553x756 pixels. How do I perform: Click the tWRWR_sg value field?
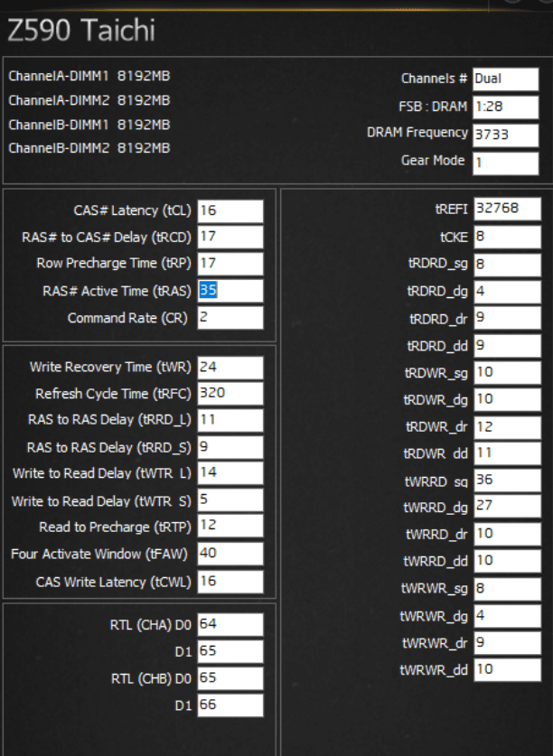tap(507, 589)
